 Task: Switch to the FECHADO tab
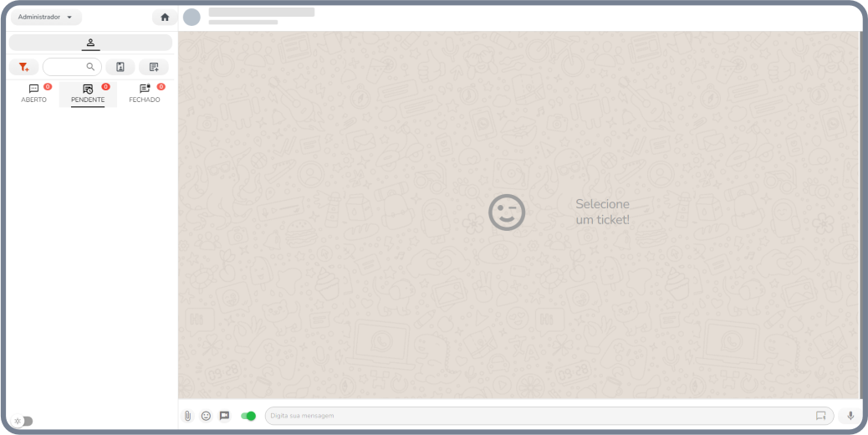[145, 94]
